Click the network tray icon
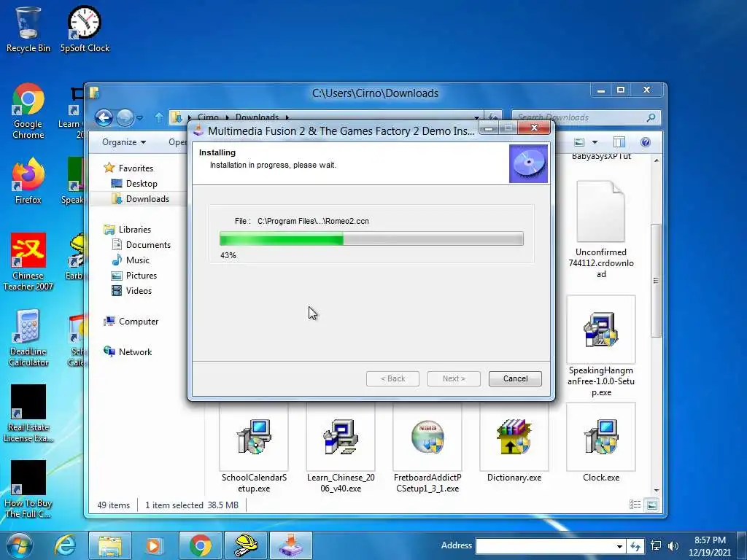This screenshot has width=747, height=560. pos(656,545)
